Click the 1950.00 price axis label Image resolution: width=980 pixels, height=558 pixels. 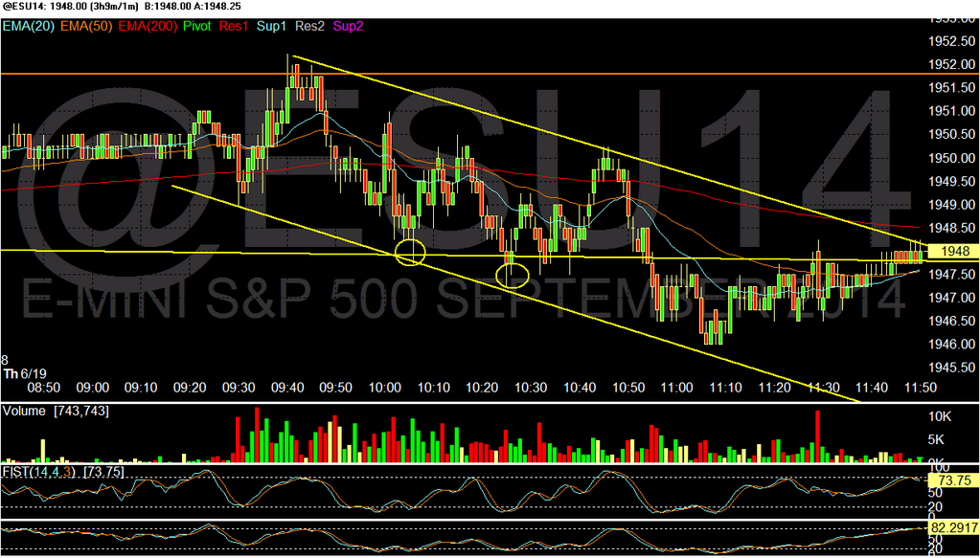tap(952, 158)
